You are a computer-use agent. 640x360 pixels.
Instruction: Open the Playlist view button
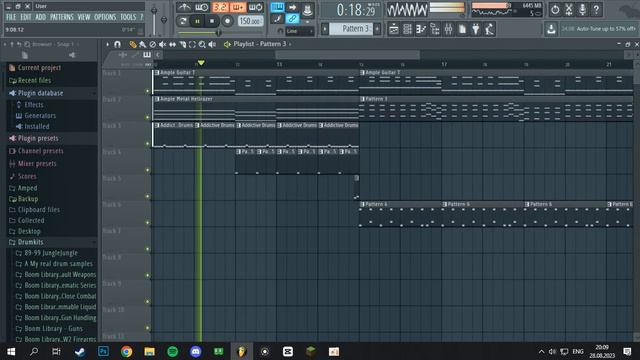click(394, 29)
